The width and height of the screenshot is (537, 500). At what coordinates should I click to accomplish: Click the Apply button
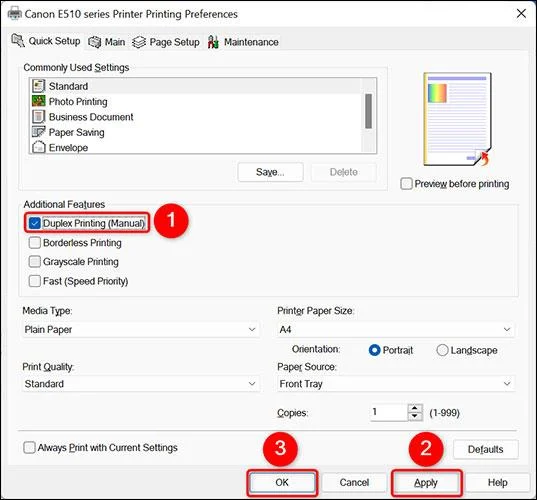tap(426, 483)
